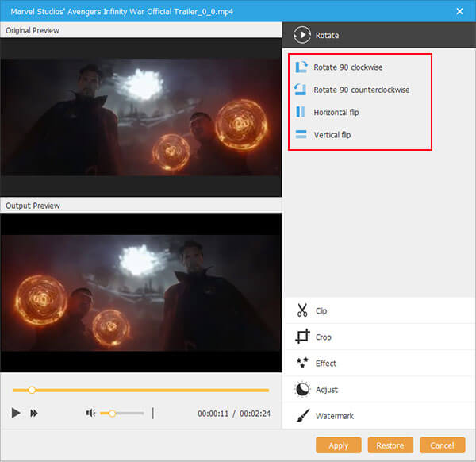Open the Crop section

(x=379, y=337)
